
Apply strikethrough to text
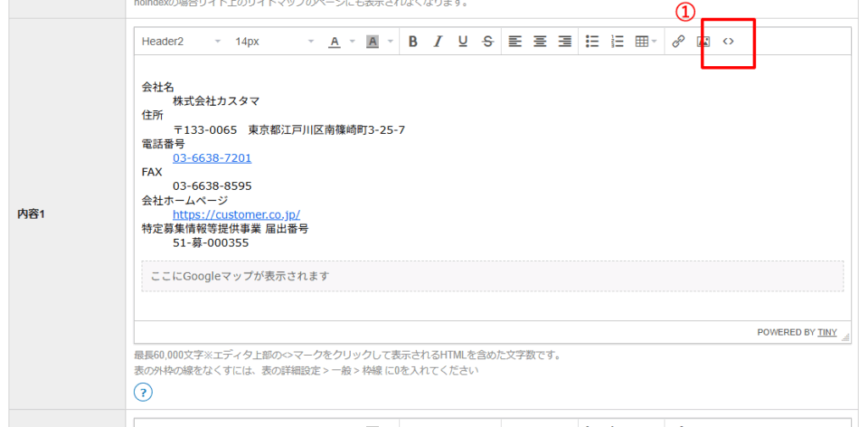pos(487,42)
